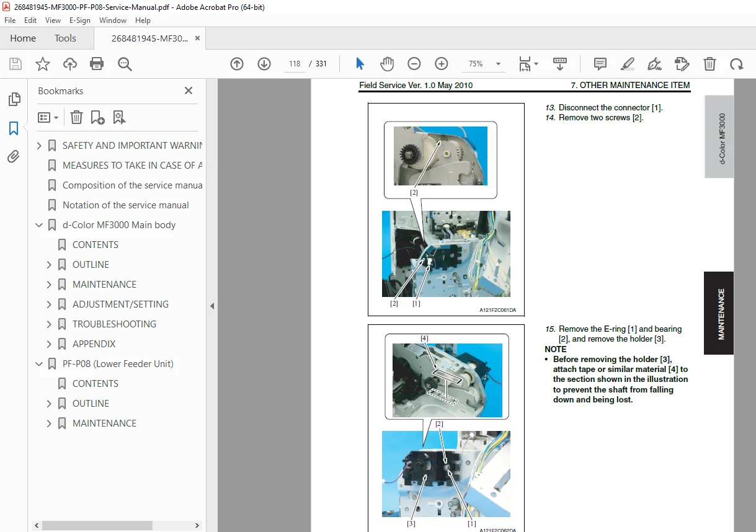Expand the Main body MAINTENANCE bookmark
756x532 pixels.
click(49, 285)
